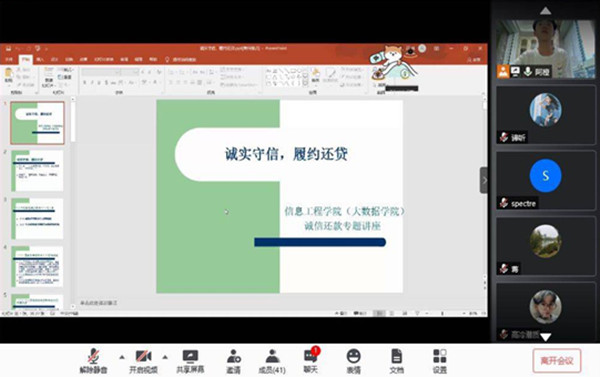This screenshot has height=377, width=600.
Task: Start screen sharing (共享屏幕)
Action: coord(190,361)
